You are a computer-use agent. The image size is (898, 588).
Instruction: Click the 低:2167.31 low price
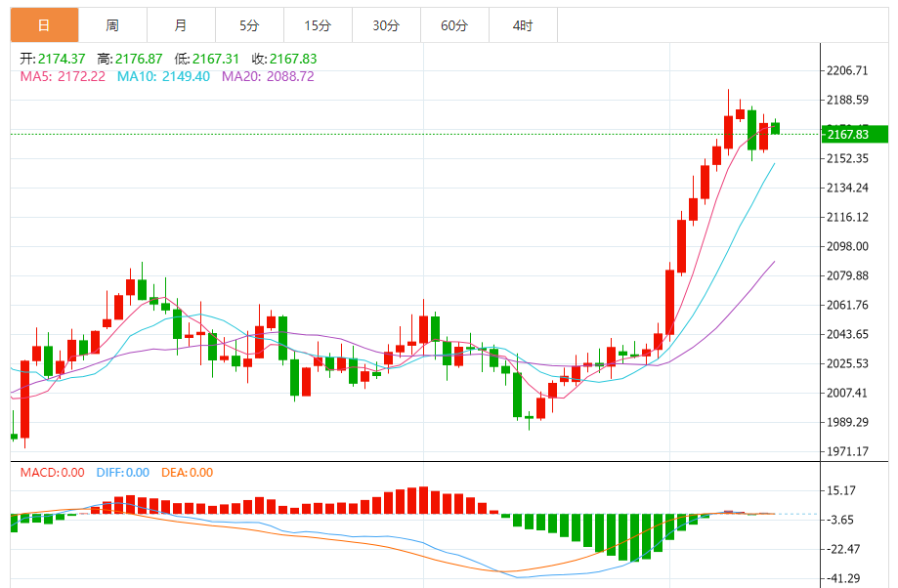(x=207, y=59)
